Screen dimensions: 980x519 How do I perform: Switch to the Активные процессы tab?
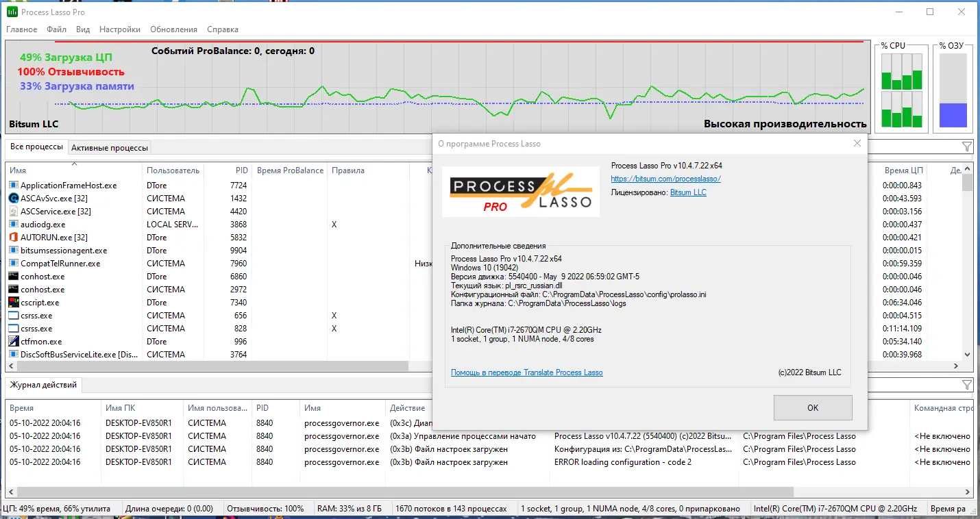coord(110,148)
